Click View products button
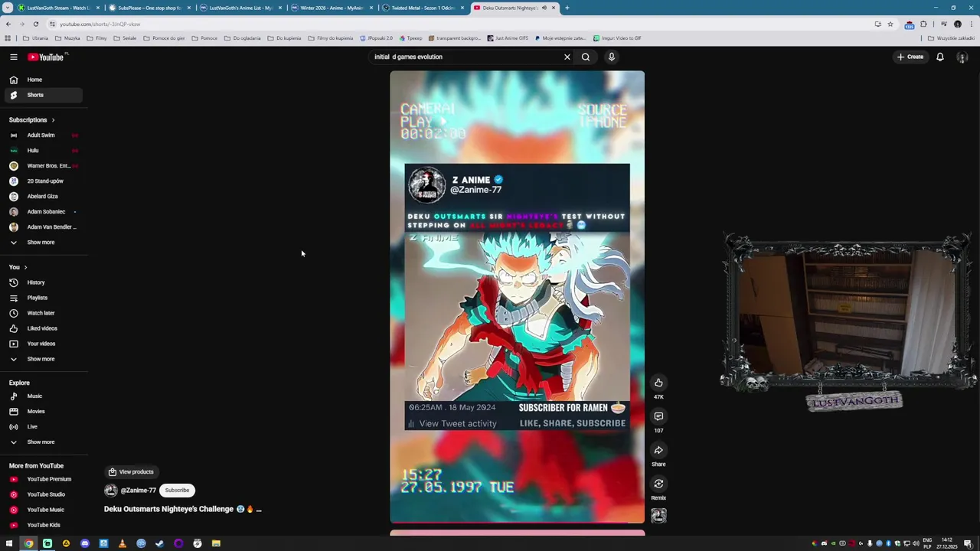This screenshot has height=551, width=980. [131, 472]
